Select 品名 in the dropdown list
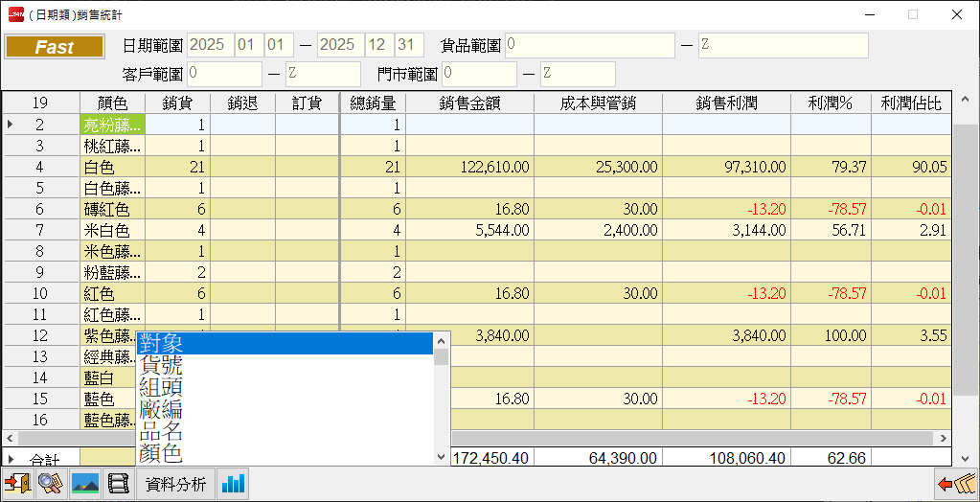980x502 pixels. point(285,431)
